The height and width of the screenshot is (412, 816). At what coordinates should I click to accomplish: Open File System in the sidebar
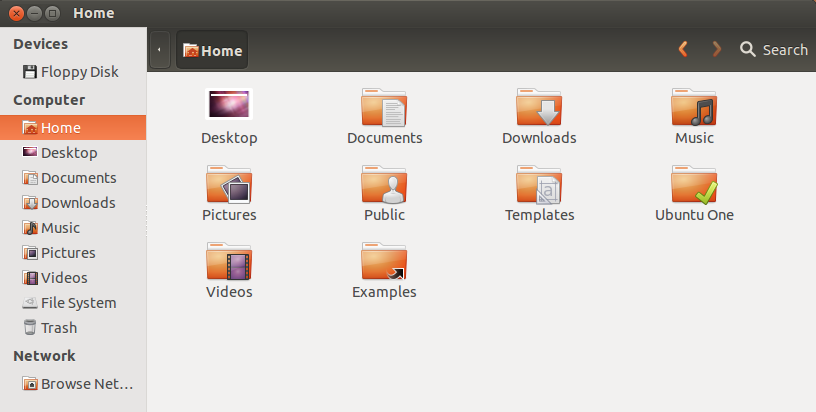[73, 303]
